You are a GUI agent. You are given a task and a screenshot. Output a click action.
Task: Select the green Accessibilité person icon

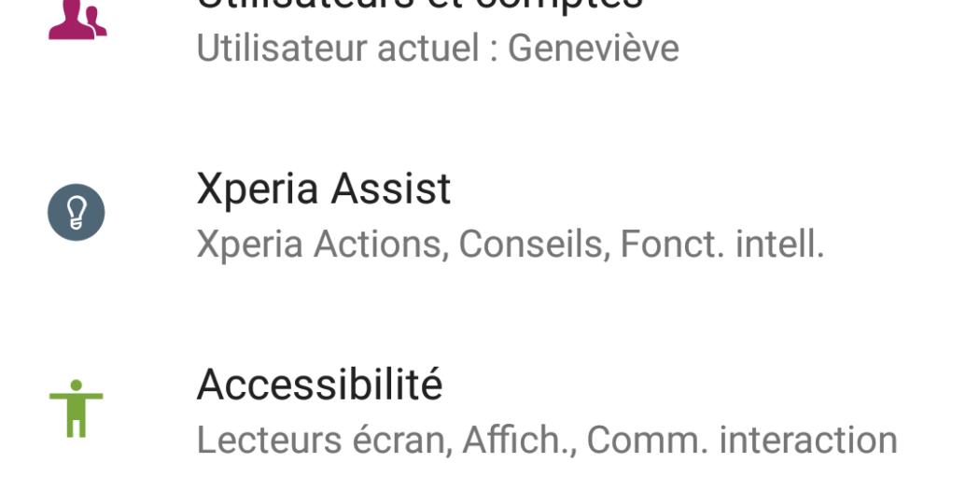click(x=77, y=408)
